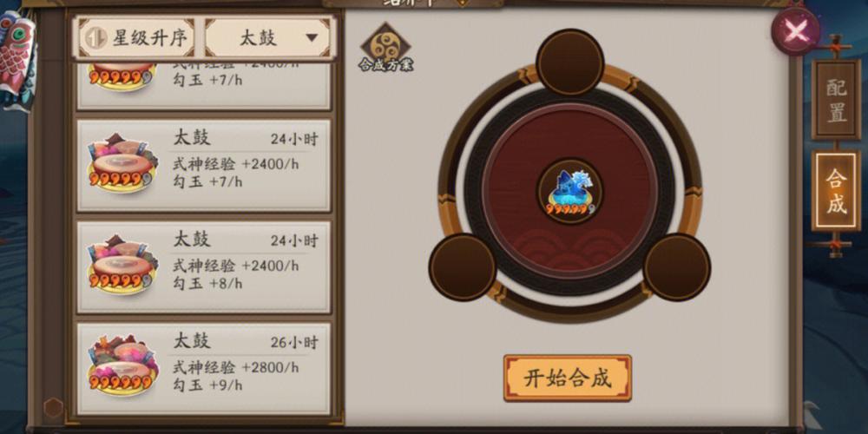Click the hexagon icon at list bottom-left

coord(54,408)
